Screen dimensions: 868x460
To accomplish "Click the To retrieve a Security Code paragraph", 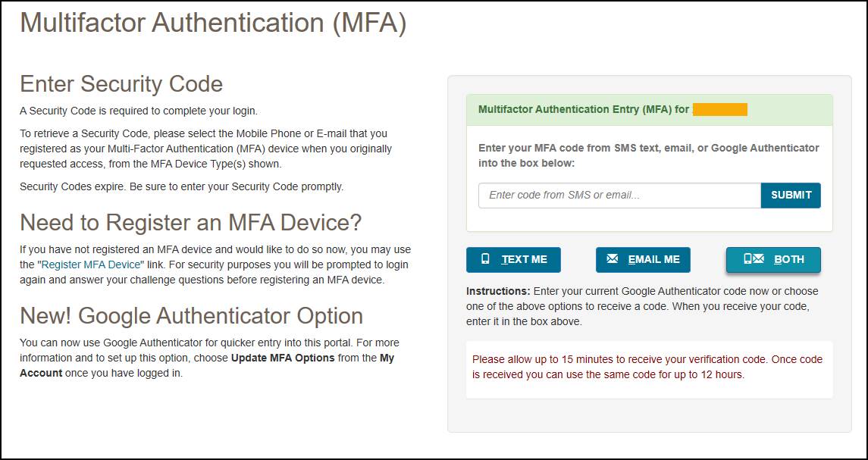I will 205,149.
